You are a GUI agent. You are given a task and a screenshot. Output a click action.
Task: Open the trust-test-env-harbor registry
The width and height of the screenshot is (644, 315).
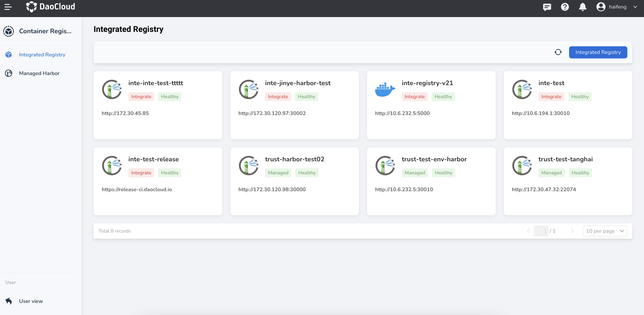(434, 159)
